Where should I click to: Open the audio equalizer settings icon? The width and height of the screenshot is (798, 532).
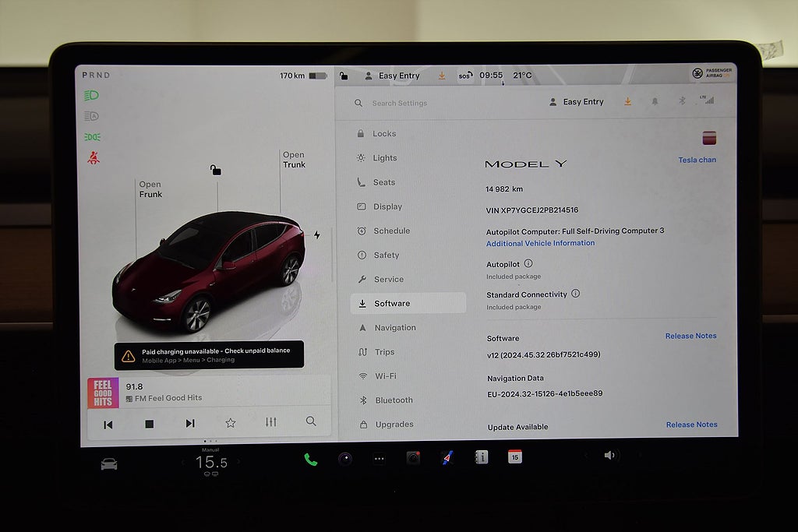tap(270, 422)
